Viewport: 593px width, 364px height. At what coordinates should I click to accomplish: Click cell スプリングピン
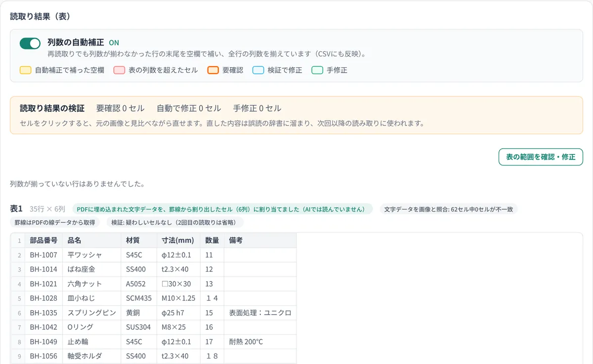91,313
